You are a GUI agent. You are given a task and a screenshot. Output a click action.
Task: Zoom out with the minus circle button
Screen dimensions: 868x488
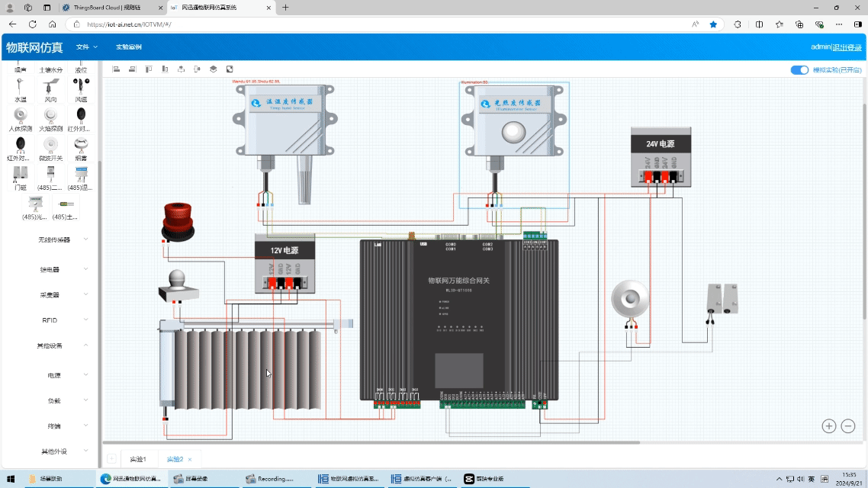pyautogui.click(x=848, y=426)
